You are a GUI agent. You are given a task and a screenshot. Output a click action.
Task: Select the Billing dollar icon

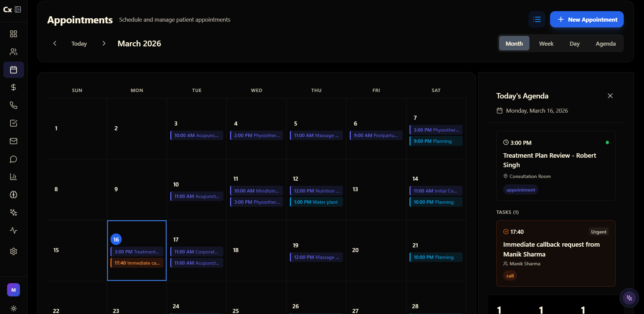tap(14, 87)
